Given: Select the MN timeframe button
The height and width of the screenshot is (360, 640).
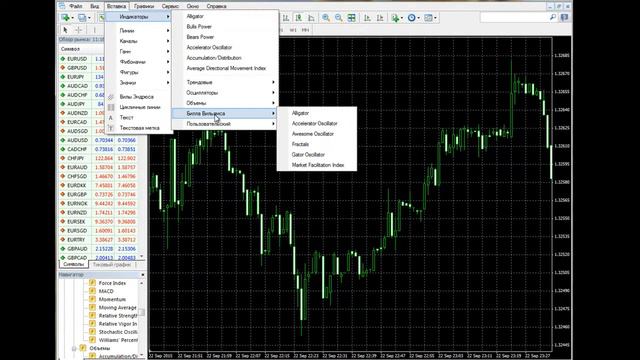Looking at the screenshot, I should coord(305,30).
